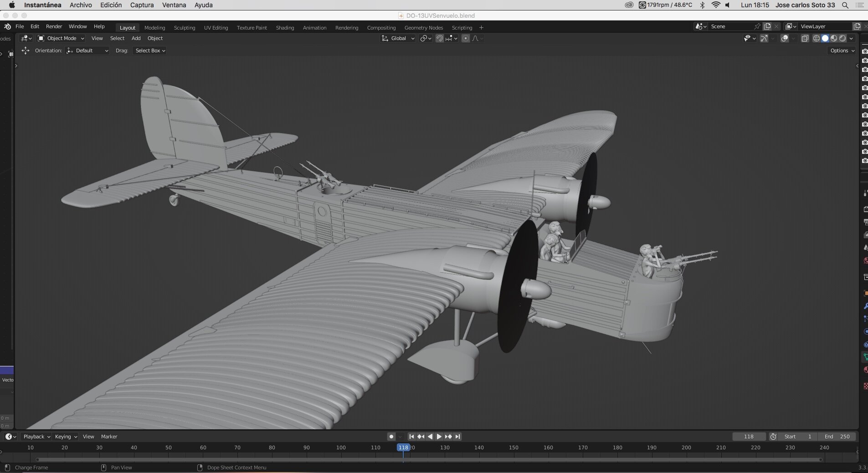The width and height of the screenshot is (868, 473).
Task: Click the auto keying record button
Action: click(391, 436)
